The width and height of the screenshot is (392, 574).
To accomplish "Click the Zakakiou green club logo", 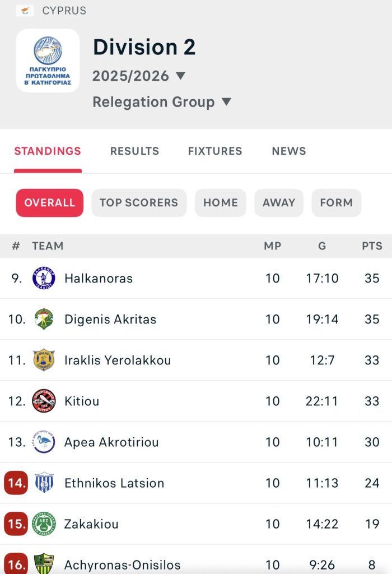I will tap(44, 524).
